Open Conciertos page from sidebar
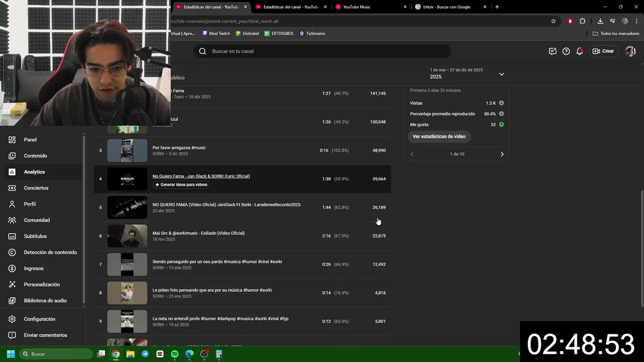This screenshot has height=362, width=644. tap(43, 188)
